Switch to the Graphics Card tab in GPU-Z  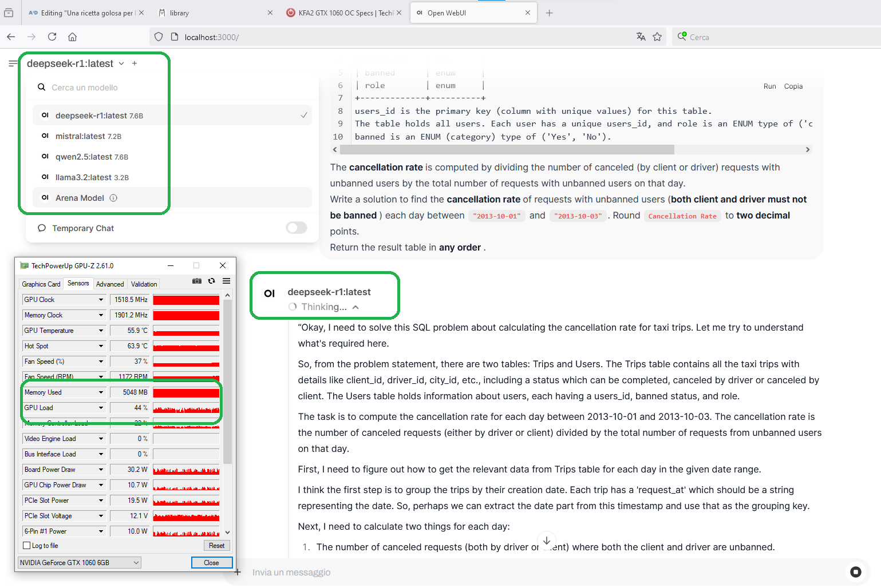click(41, 284)
